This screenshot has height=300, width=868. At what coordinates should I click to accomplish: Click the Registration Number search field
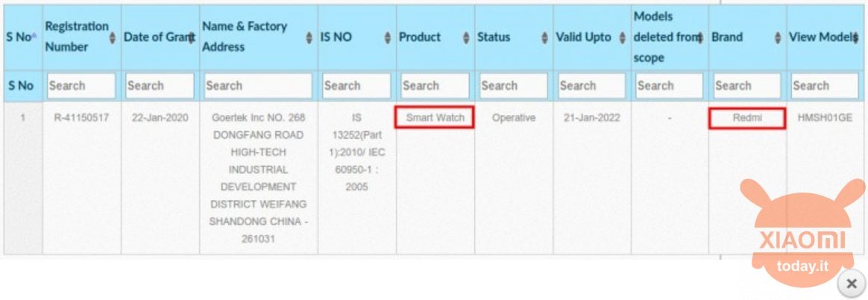(x=81, y=86)
